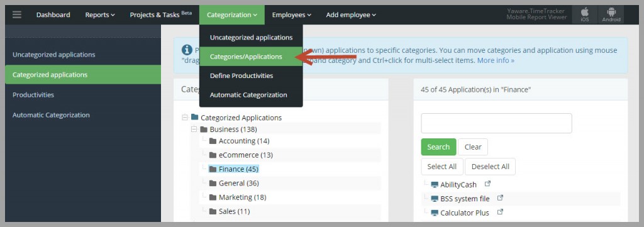Follow the More info link
This screenshot has width=644, height=227.
496,60
